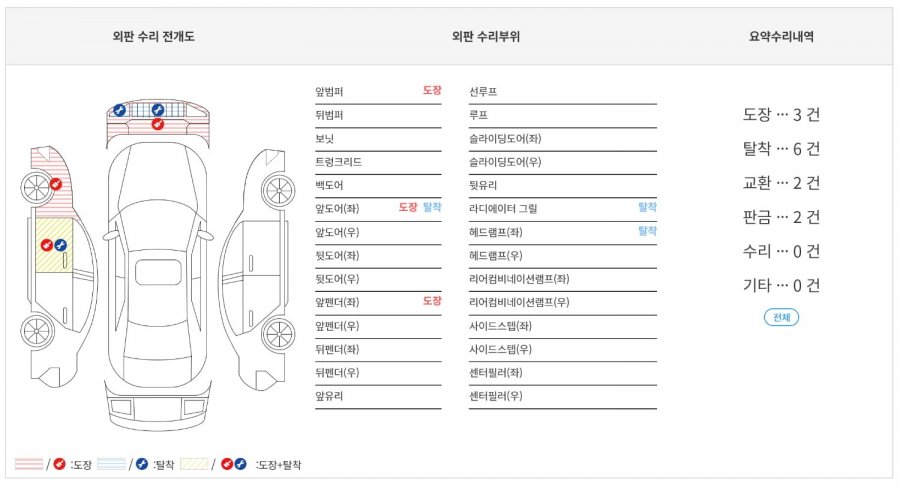The image size is (900, 488).
Task: Click the blue detach icon on left headlamp
Action: click(x=119, y=110)
